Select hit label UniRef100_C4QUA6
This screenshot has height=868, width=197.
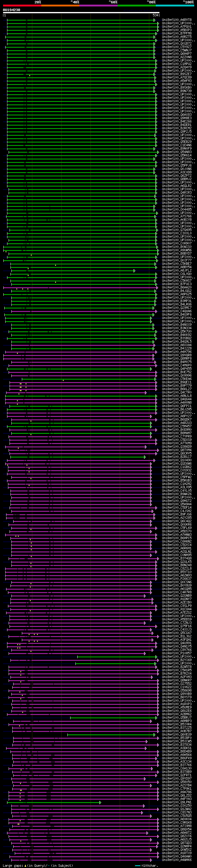[x=176, y=311]
